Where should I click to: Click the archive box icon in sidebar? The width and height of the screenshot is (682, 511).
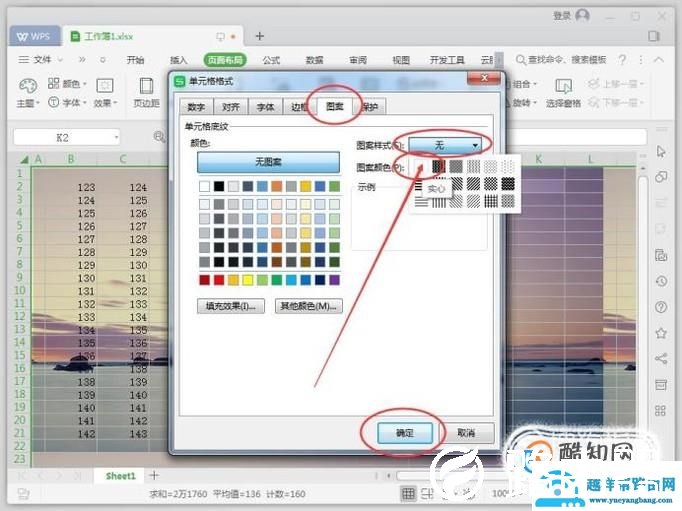click(x=661, y=385)
